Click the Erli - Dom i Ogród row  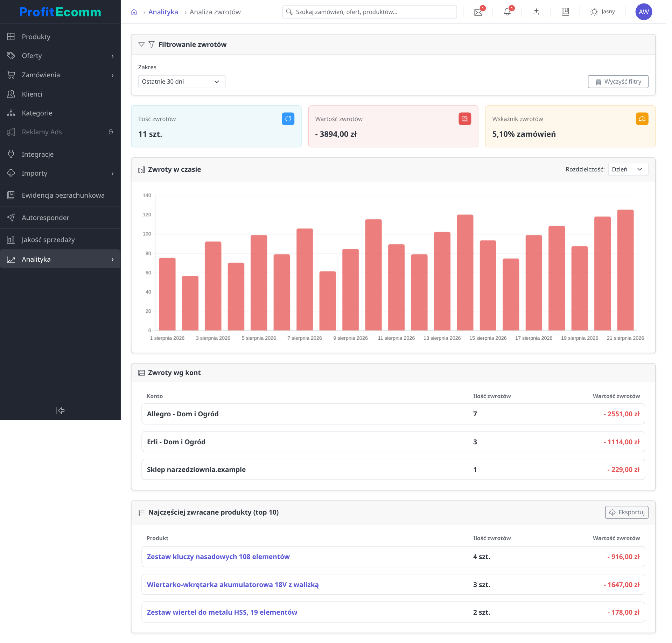(x=393, y=442)
